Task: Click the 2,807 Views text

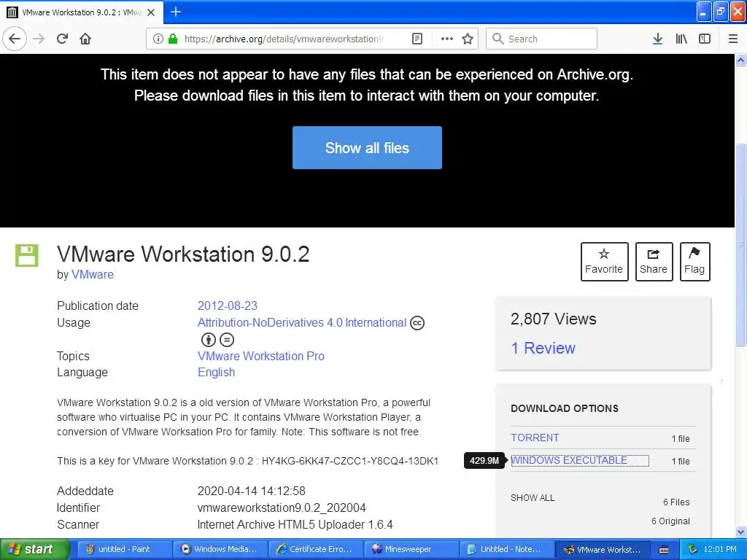Action: [x=553, y=319]
